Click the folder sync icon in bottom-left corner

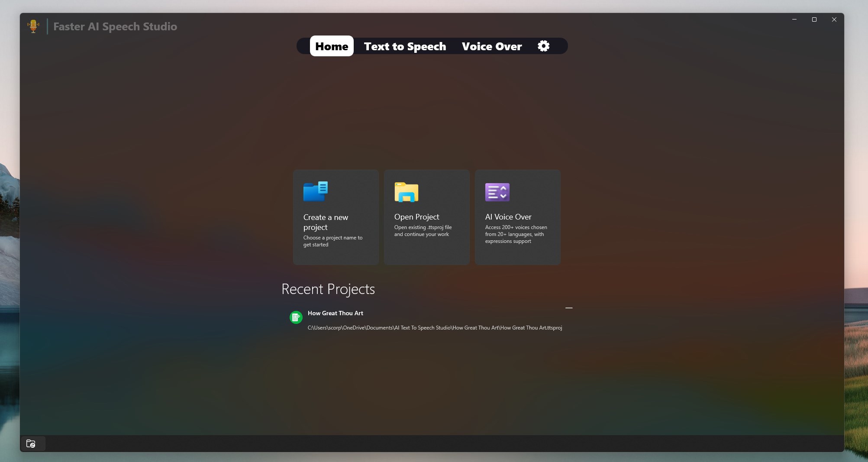click(32, 443)
